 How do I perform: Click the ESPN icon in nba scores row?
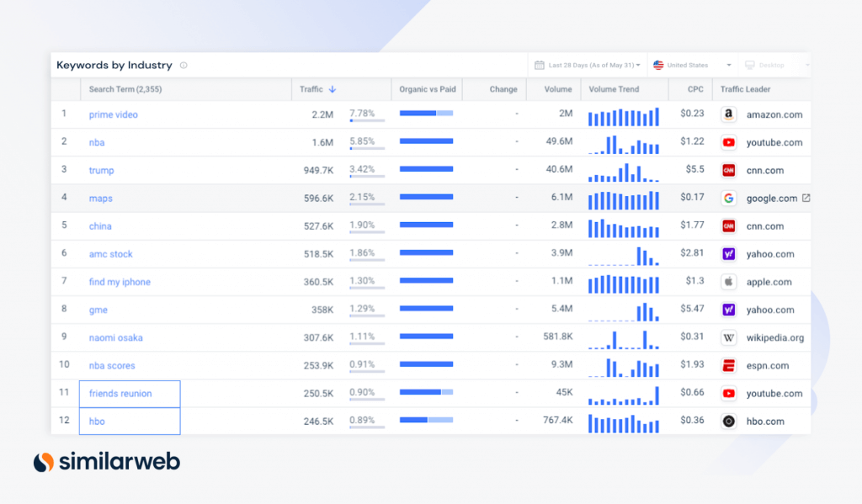728,365
